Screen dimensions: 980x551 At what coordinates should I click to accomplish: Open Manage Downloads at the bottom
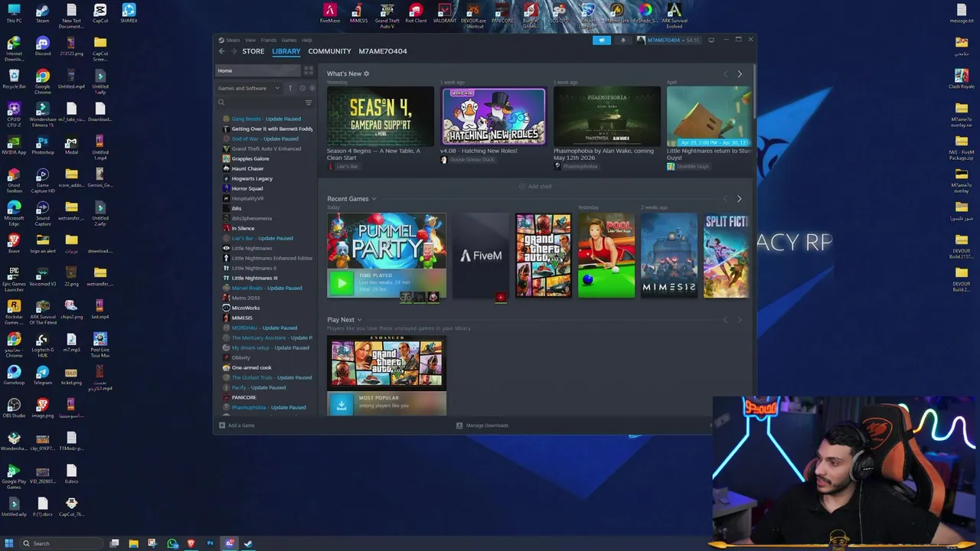click(x=482, y=425)
